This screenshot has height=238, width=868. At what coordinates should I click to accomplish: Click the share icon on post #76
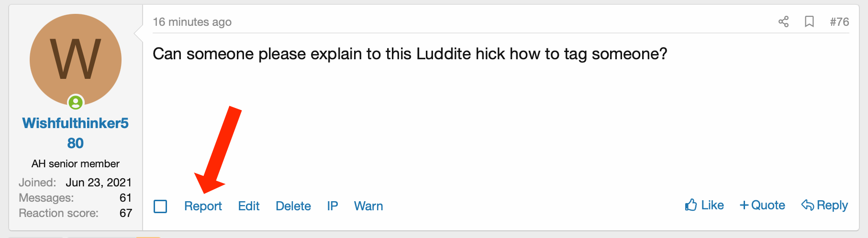click(x=783, y=22)
